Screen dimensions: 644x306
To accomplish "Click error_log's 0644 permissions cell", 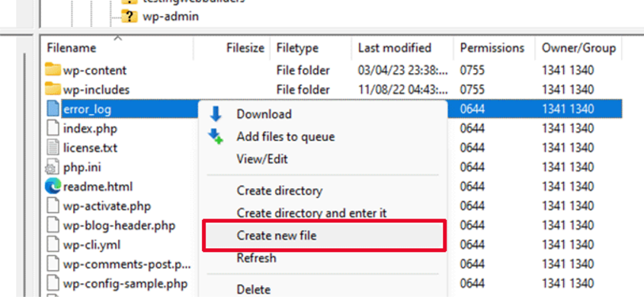I will (473, 109).
